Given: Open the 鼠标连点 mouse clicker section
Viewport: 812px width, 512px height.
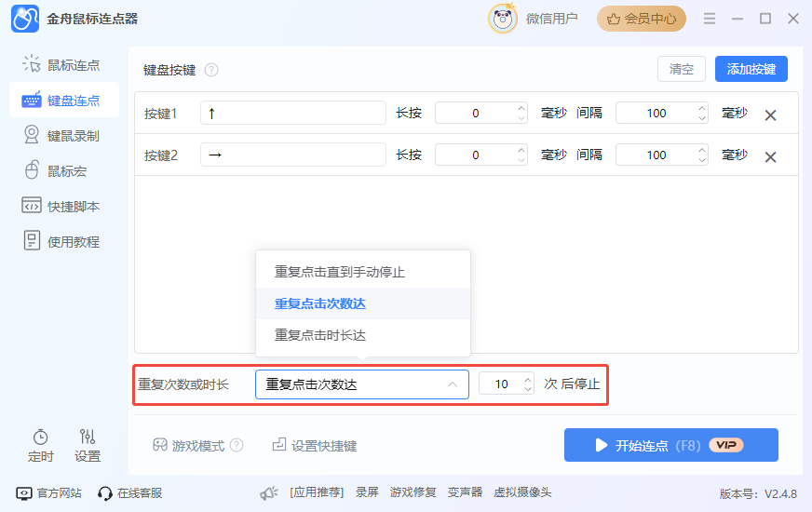Looking at the screenshot, I should click(x=61, y=65).
